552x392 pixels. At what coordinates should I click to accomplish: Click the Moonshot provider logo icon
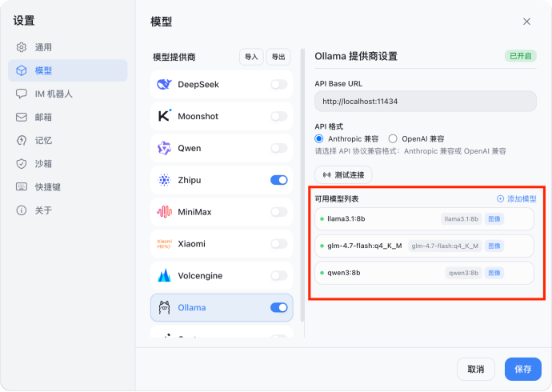click(x=164, y=116)
